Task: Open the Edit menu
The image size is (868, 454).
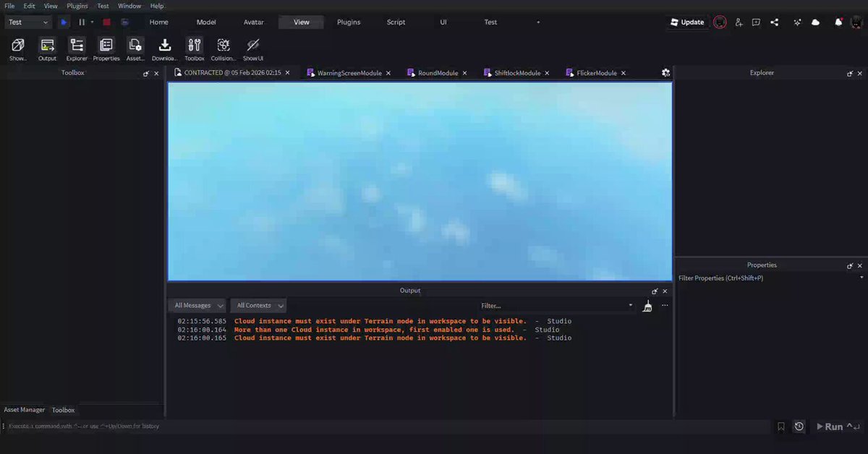Action: coord(29,6)
